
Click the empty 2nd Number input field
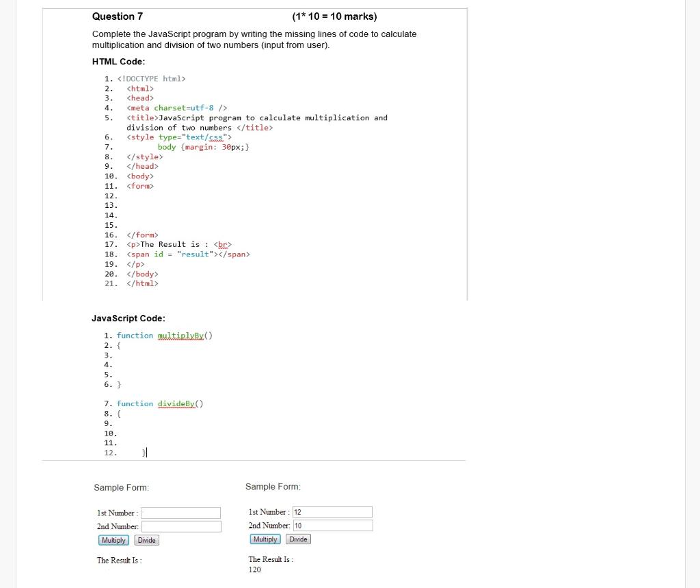point(181,526)
